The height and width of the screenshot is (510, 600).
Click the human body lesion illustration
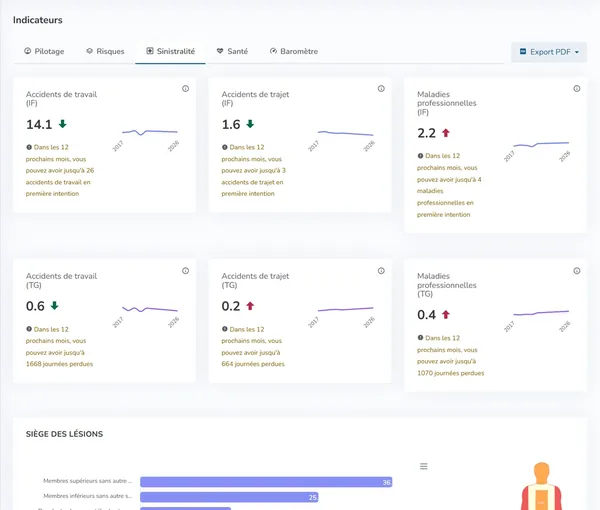(x=541, y=486)
